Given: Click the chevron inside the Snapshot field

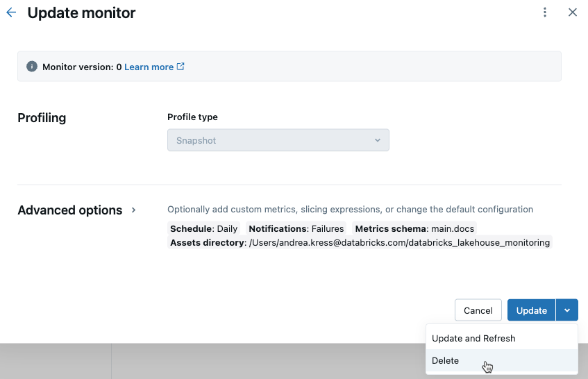Looking at the screenshot, I should (378, 140).
